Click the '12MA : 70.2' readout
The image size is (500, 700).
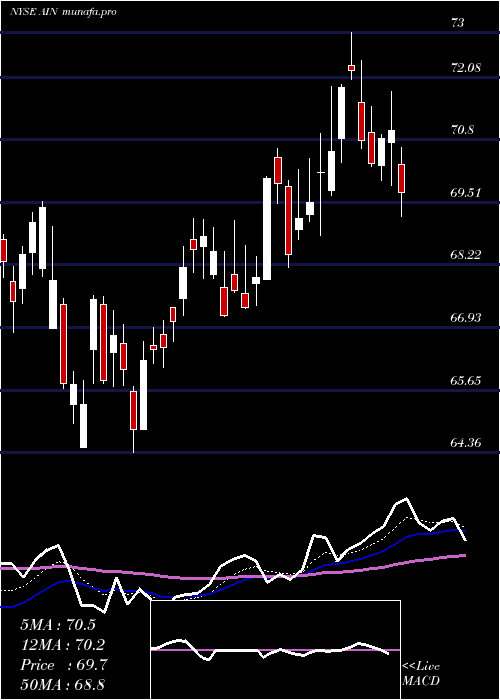64,645
